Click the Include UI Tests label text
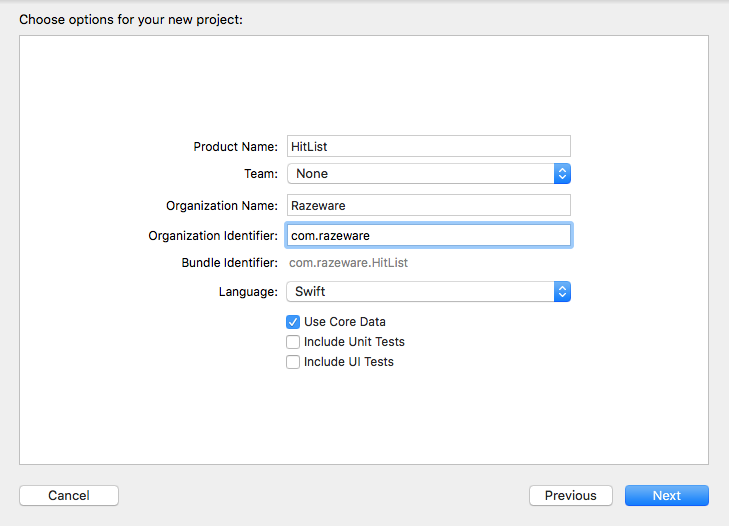 349,362
